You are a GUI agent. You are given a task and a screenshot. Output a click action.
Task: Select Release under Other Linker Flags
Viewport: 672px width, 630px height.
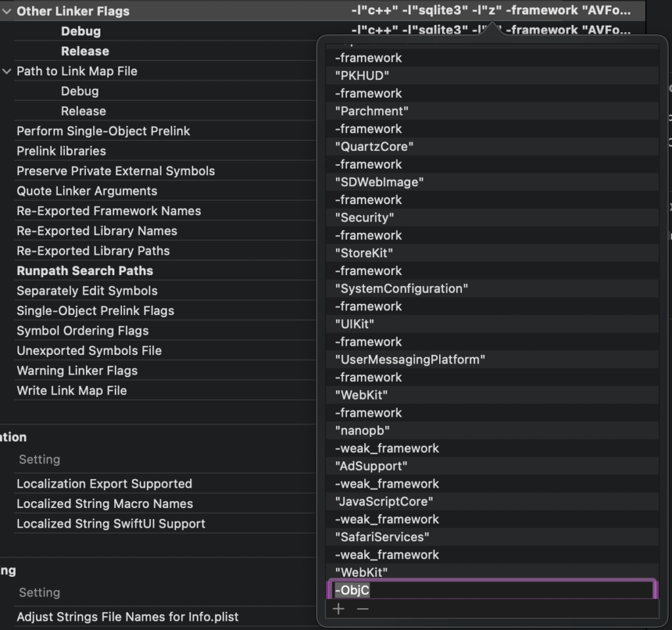(85, 51)
